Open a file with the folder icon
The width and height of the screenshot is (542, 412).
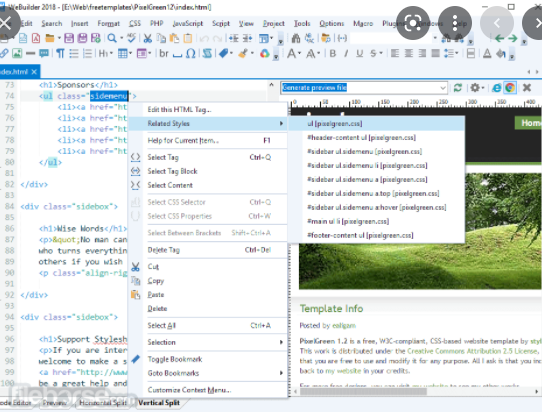tap(50, 38)
